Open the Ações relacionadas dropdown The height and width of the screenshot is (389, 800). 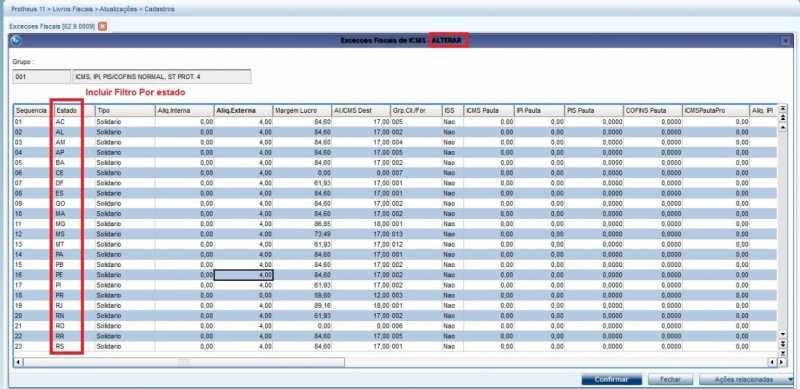(x=746, y=380)
